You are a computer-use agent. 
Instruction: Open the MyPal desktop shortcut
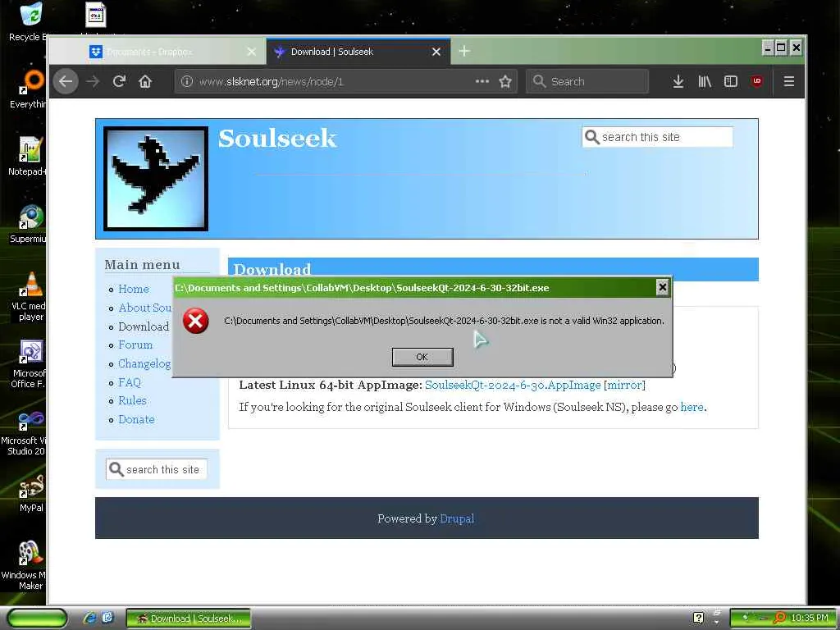pyautogui.click(x=31, y=493)
